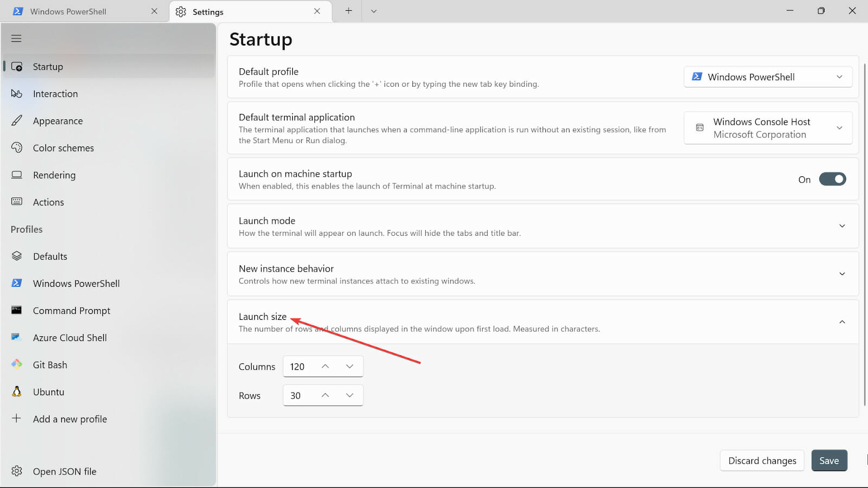
Task: Open the Ubuntu profile settings
Action: tap(108, 392)
